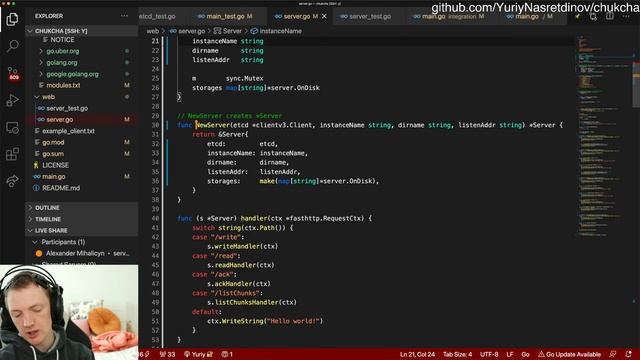Screen dimensions: 640x360
Task: Open the Remote Explorer view
Action: click(12, 128)
